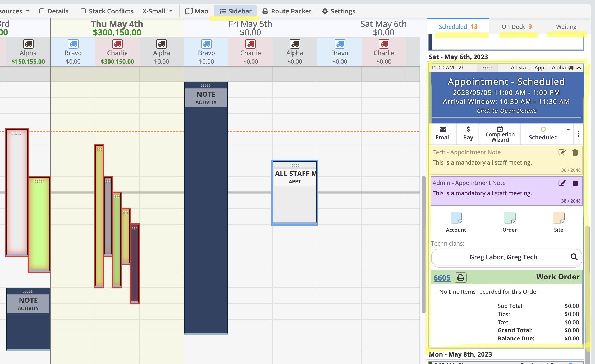Open the X-Small size dropdown
The width and height of the screenshot is (595, 364).
(x=158, y=11)
